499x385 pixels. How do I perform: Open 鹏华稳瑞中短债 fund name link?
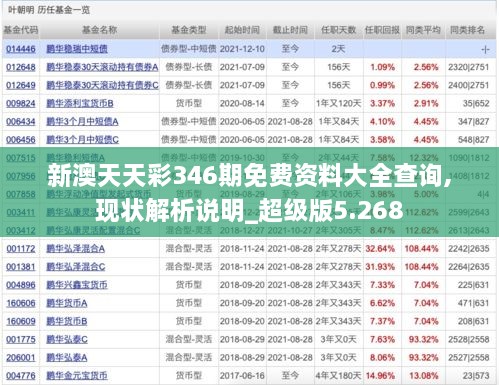(77, 49)
